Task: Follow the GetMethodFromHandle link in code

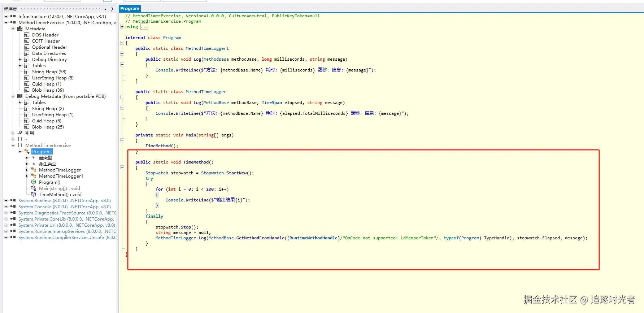Action: point(260,238)
